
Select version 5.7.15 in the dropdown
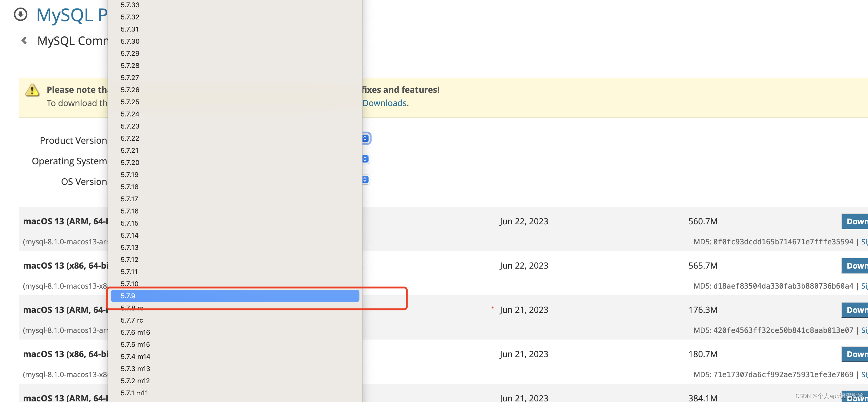coord(130,223)
